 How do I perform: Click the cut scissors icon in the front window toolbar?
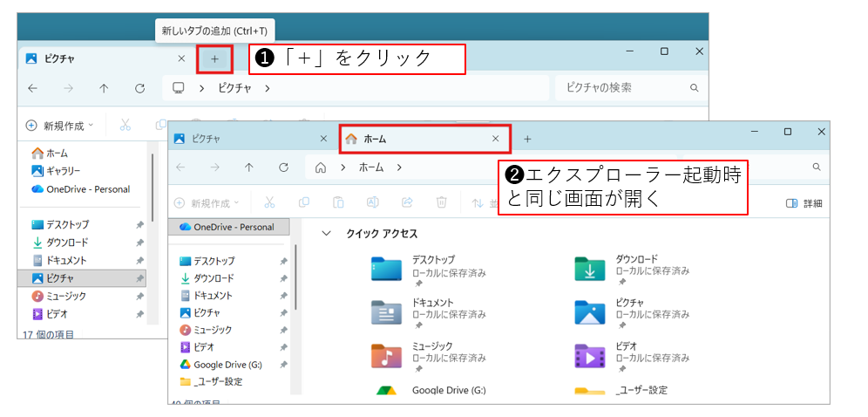269,202
